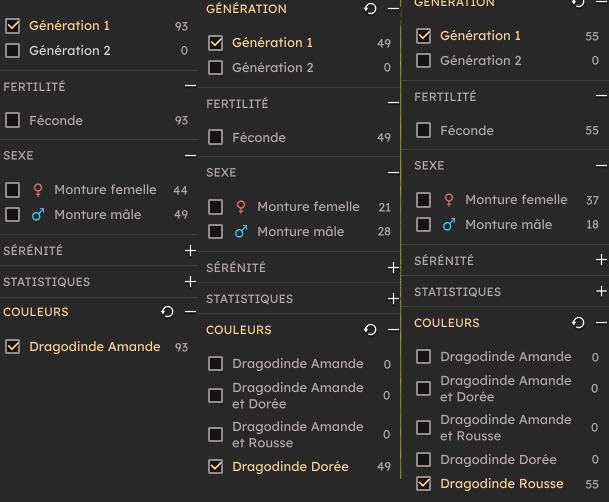The image size is (609, 502).
Task: Collapse the COULEURS section in the right panel
Action: [x=601, y=323]
